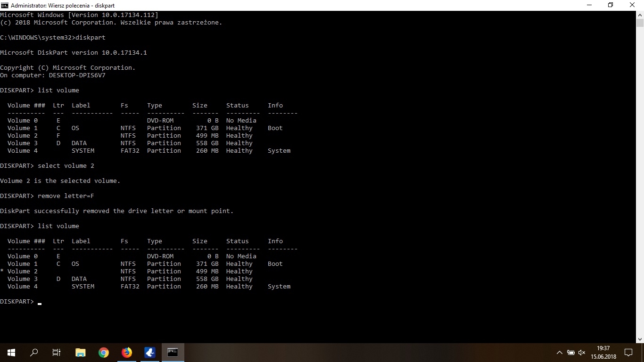The image size is (644, 362).
Task: Click the muted volume speaker icon
Action: (582, 353)
